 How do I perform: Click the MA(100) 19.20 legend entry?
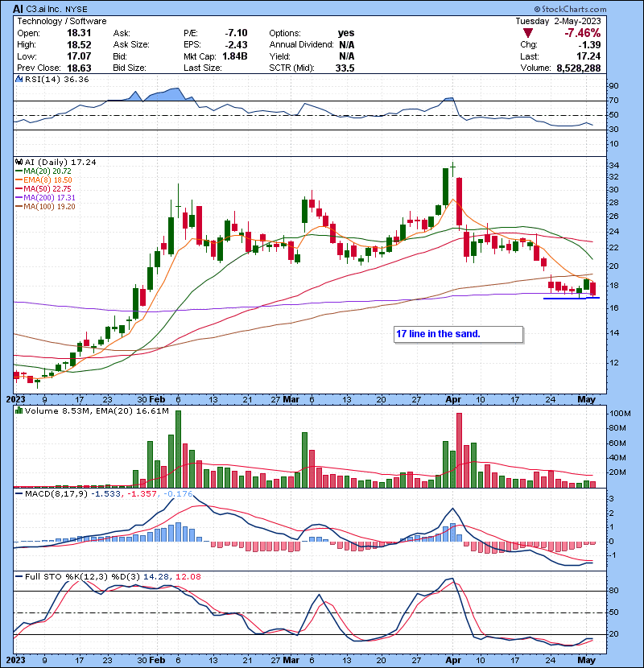45,207
